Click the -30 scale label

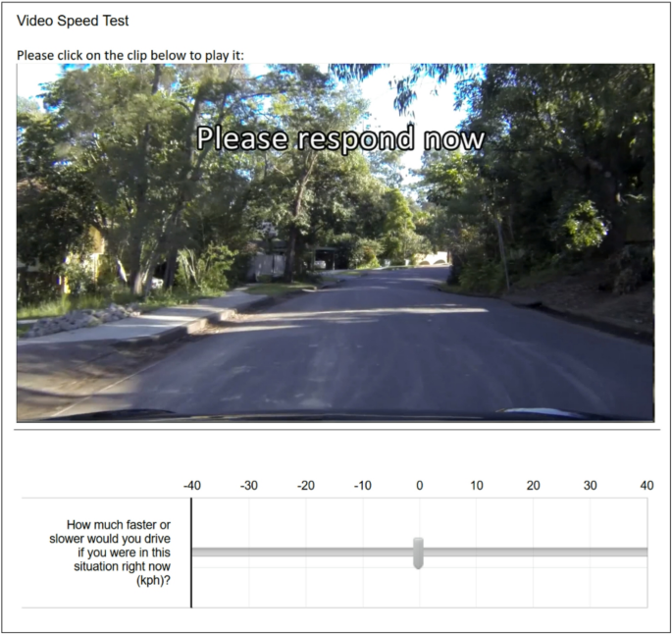coord(249,485)
